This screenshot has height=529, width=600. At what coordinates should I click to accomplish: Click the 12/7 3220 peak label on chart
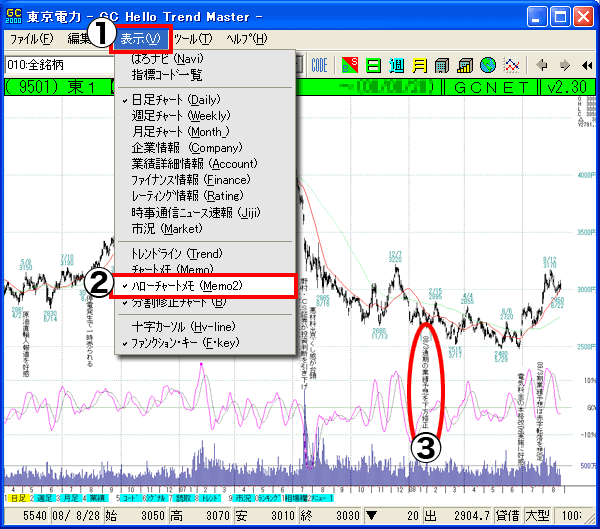coord(395,257)
